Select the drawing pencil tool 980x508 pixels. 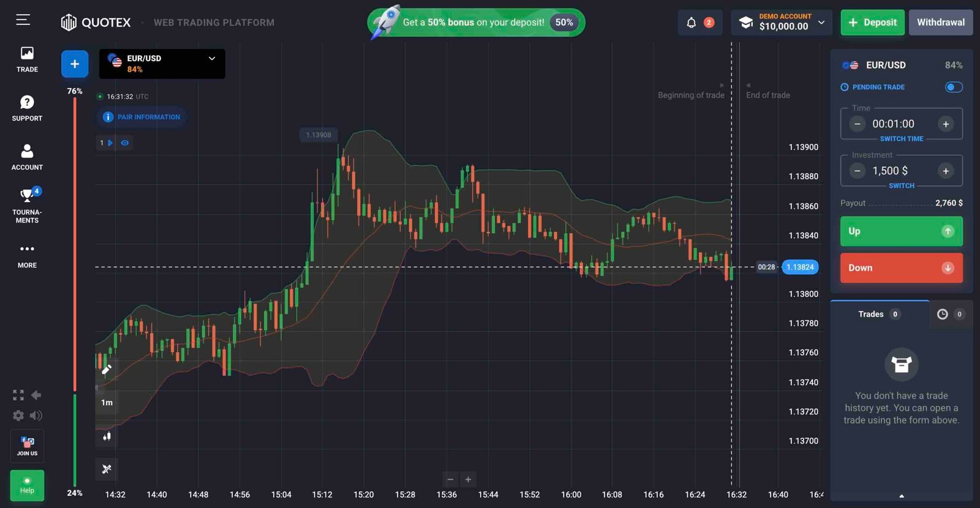(x=107, y=369)
